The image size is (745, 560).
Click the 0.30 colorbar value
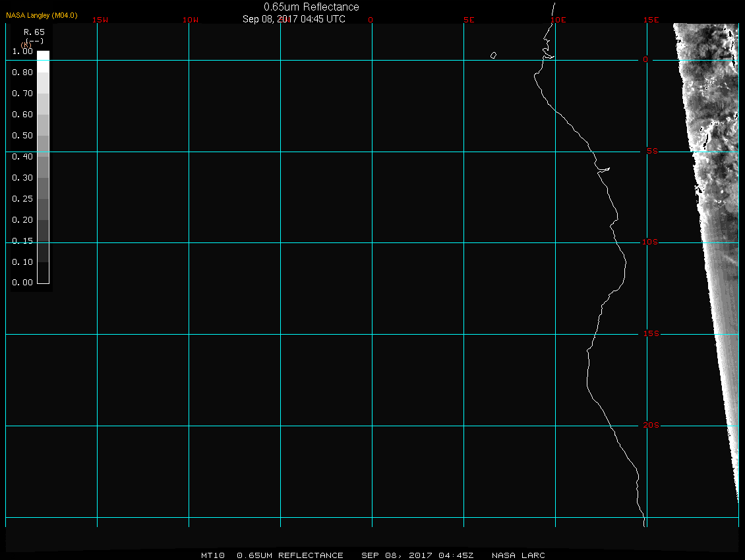click(x=22, y=178)
